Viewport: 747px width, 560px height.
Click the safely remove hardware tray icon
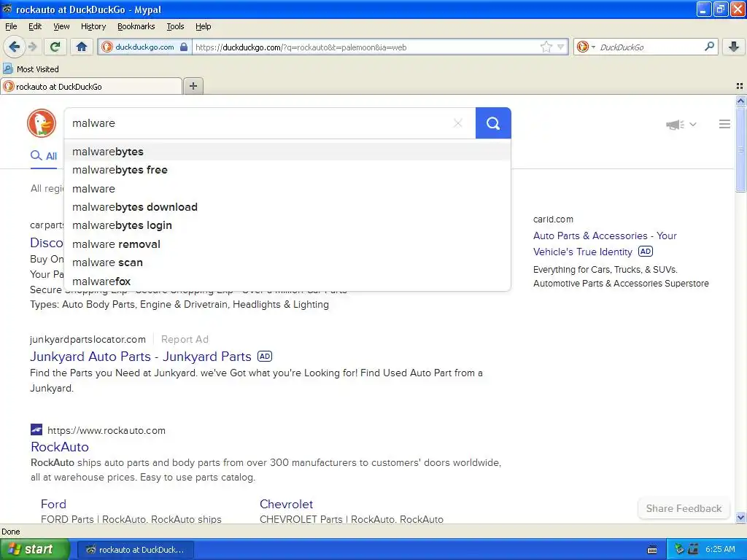coord(679,549)
